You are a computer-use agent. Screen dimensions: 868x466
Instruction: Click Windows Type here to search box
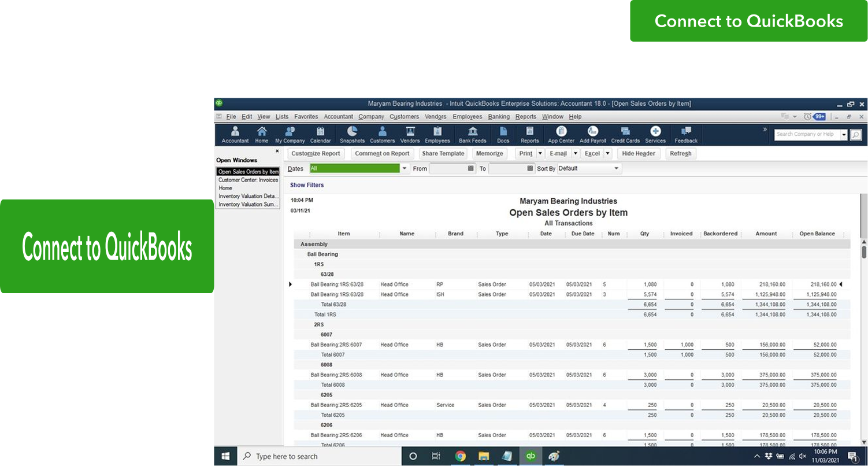(x=320, y=456)
